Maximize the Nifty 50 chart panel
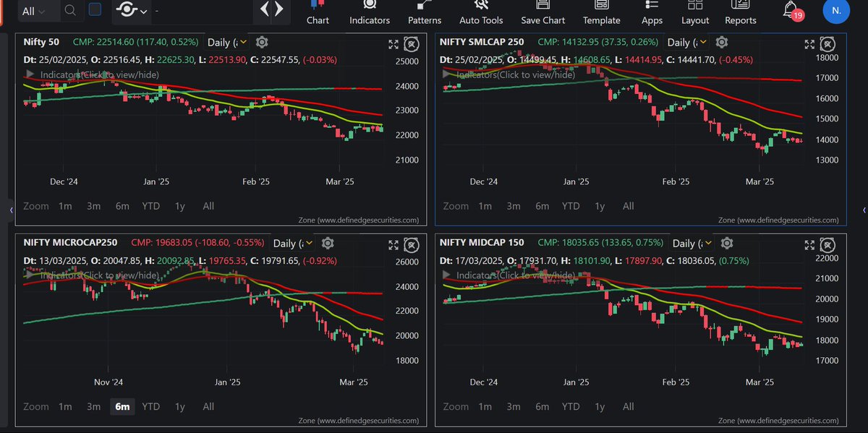The height and width of the screenshot is (433, 868). (393, 45)
